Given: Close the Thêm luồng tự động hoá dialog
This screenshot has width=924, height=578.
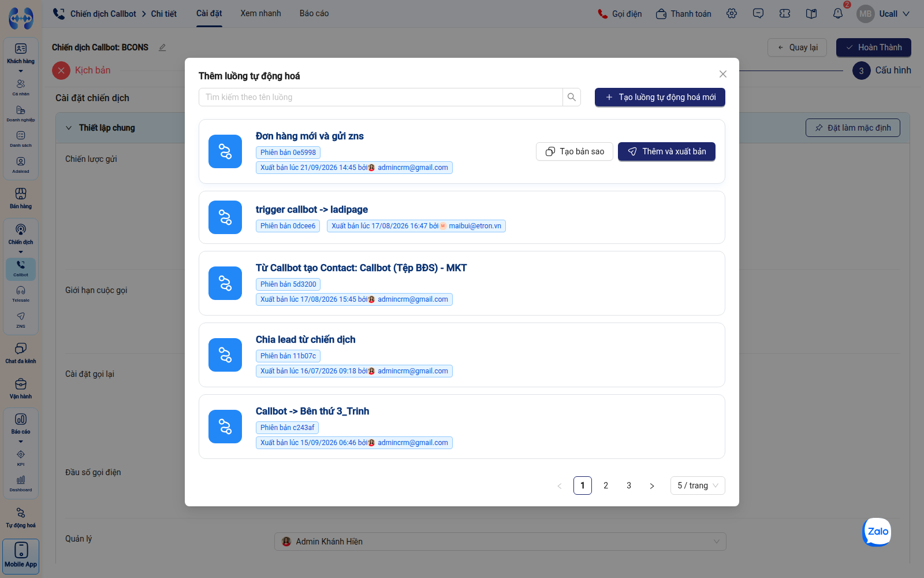Looking at the screenshot, I should [x=722, y=74].
